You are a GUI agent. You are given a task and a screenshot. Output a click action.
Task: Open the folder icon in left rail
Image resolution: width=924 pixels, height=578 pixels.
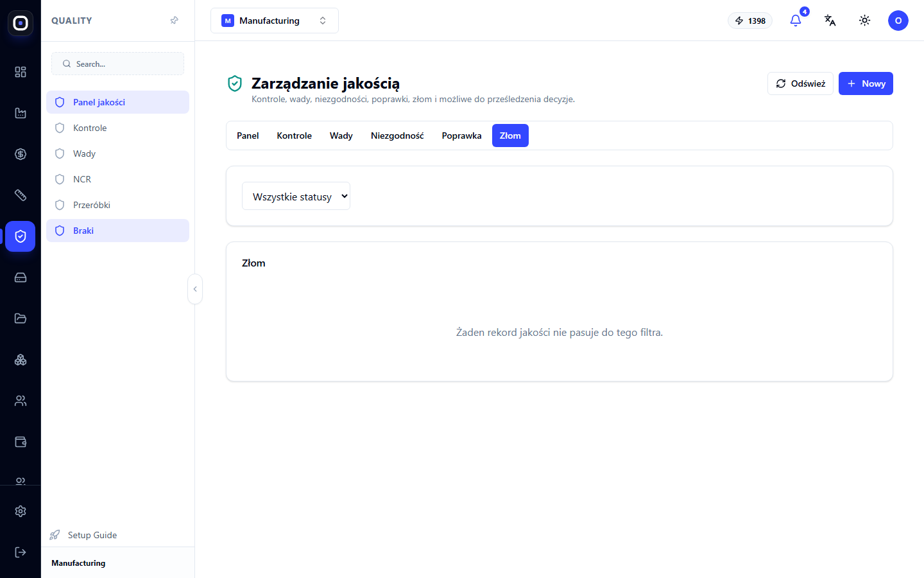click(21, 319)
